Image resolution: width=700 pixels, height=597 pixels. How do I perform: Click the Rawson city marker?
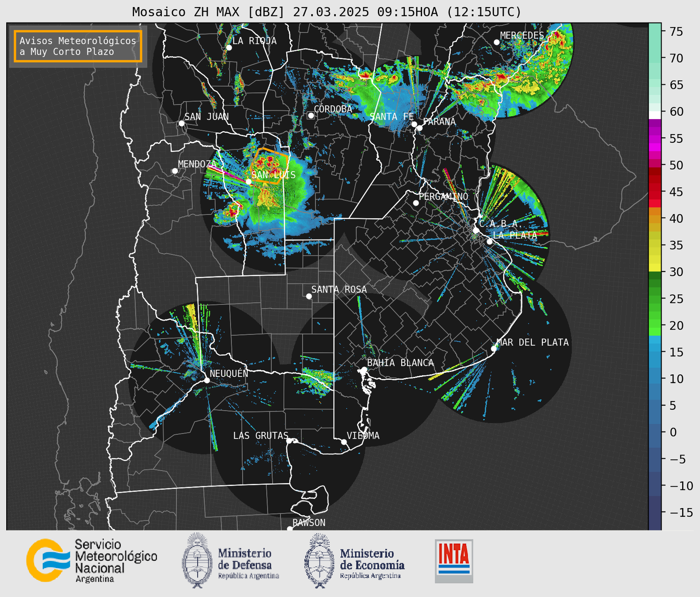coord(290,528)
